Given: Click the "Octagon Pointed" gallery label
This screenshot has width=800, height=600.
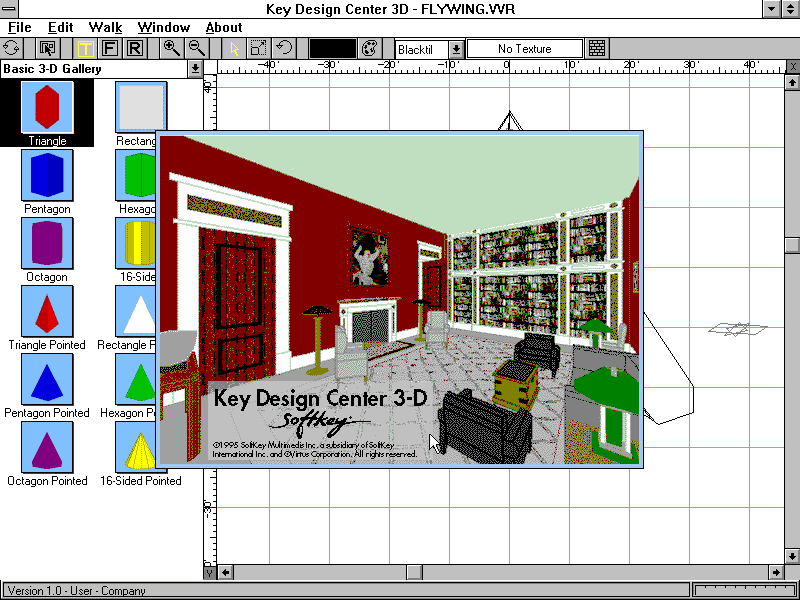Looking at the screenshot, I should click(x=47, y=481).
